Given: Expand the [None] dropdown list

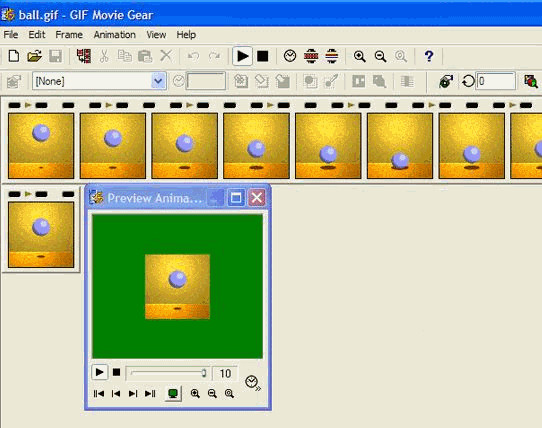Looking at the screenshot, I should (x=158, y=81).
